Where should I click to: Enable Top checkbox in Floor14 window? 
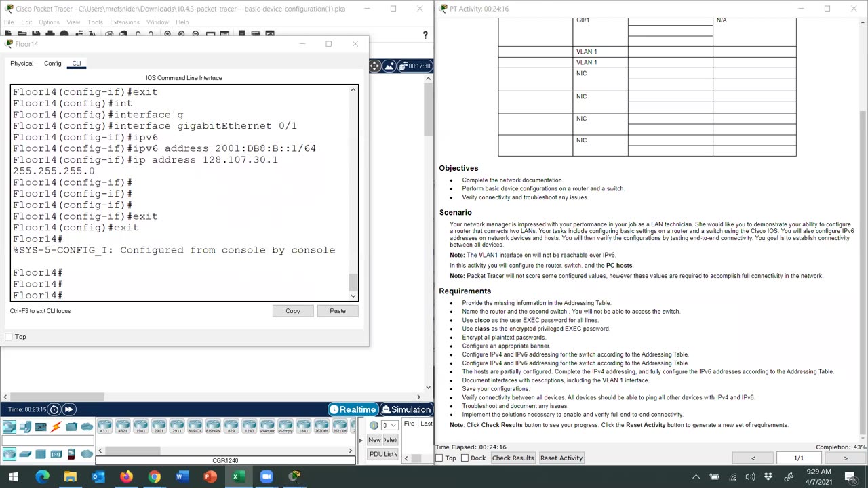coord(9,337)
